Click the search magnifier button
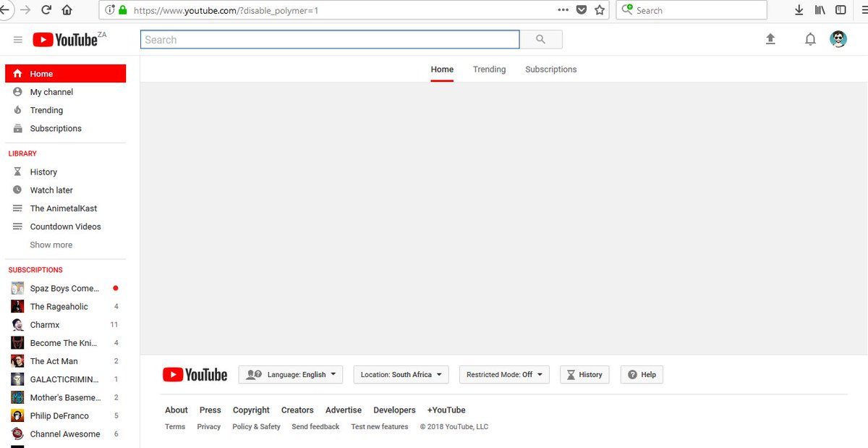 point(540,40)
